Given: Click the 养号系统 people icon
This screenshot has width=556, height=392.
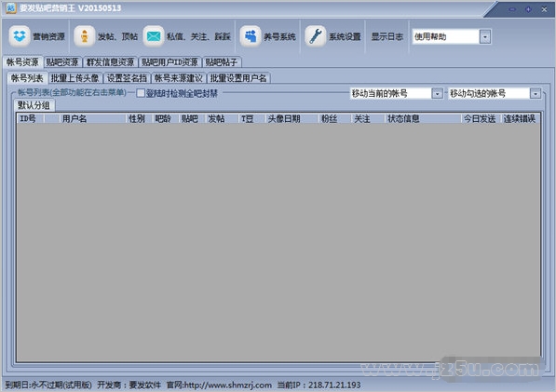Looking at the screenshot, I should pyautogui.click(x=251, y=36).
